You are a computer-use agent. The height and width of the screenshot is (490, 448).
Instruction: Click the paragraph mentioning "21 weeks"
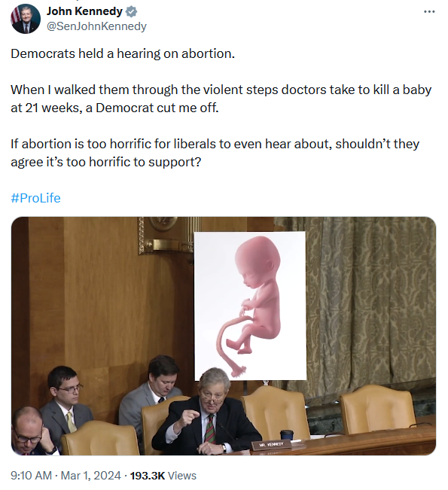coord(221,99)
